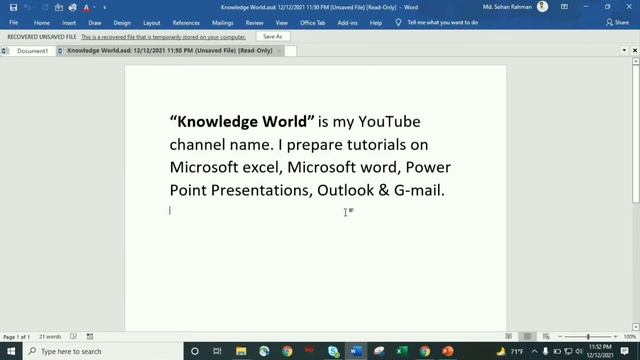Click the recovered file temporarily stored link
The image size is (640, 360).
pyautogui.click(x=163, y=37)
